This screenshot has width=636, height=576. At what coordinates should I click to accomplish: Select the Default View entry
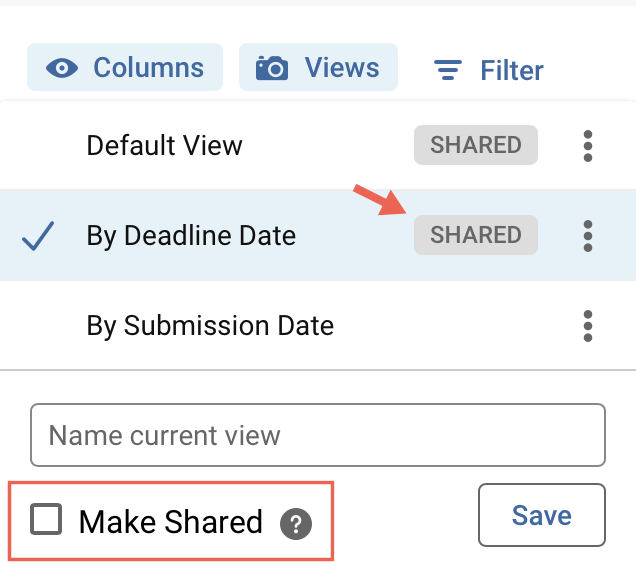click(165, 146)
